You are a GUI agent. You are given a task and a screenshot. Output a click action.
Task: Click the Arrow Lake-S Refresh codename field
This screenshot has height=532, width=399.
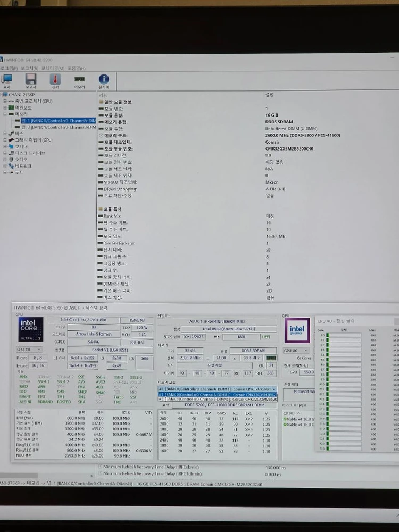(x=94, y=334)
